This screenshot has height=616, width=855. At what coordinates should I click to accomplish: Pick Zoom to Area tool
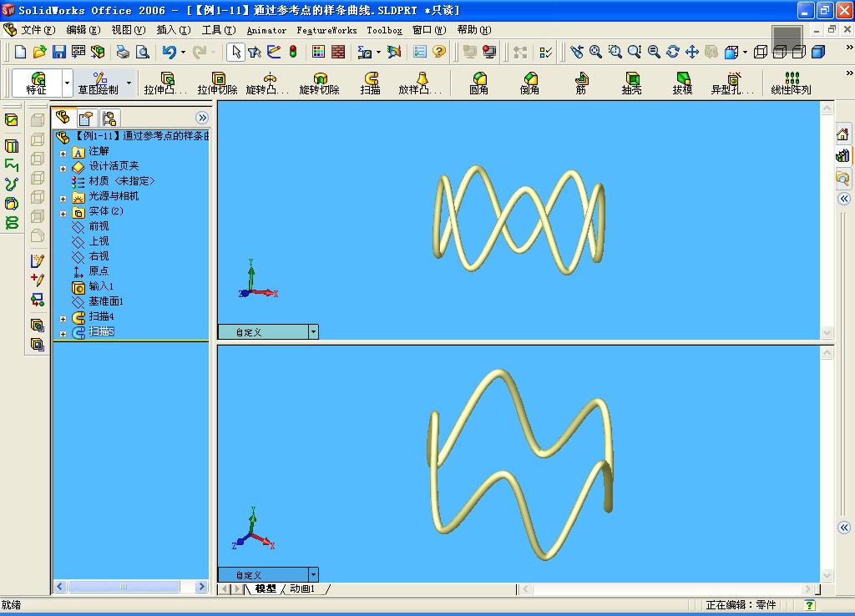coord(615,52)
